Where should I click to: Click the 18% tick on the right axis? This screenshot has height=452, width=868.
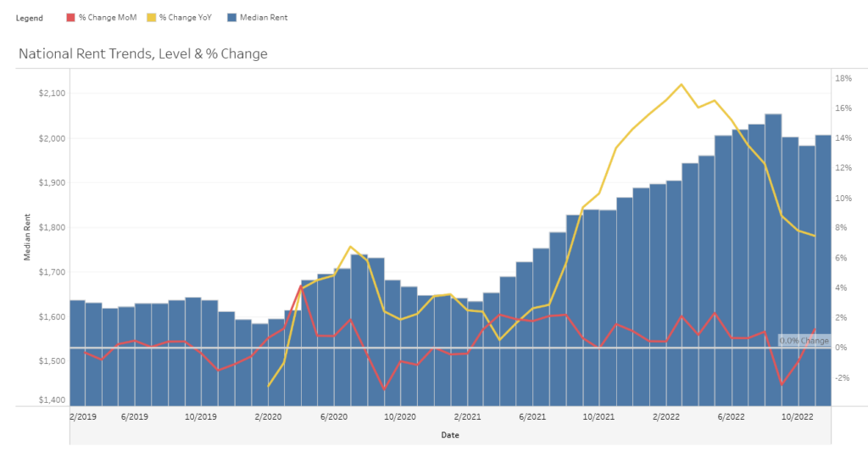tap(843, 78)
